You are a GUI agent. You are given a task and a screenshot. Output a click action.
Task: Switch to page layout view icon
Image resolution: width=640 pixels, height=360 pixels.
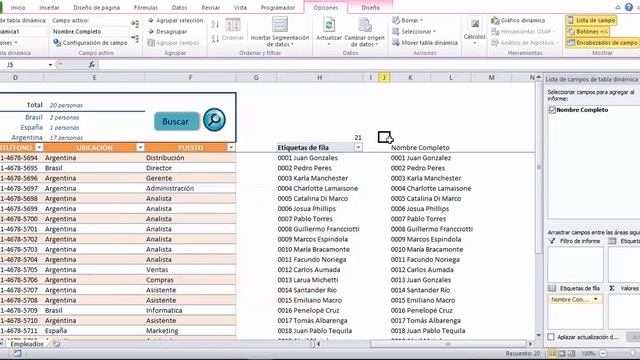point(562,353)
